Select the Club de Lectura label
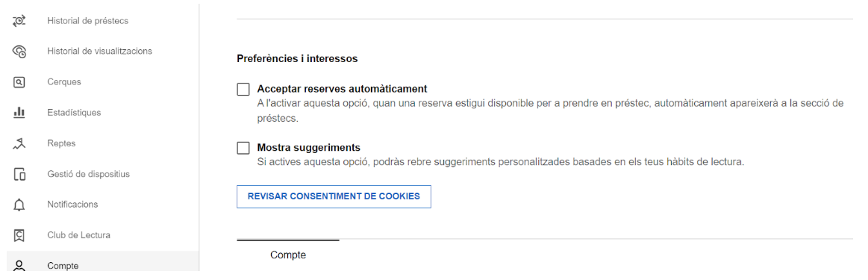The image size is (868, 280). (78, 235)
